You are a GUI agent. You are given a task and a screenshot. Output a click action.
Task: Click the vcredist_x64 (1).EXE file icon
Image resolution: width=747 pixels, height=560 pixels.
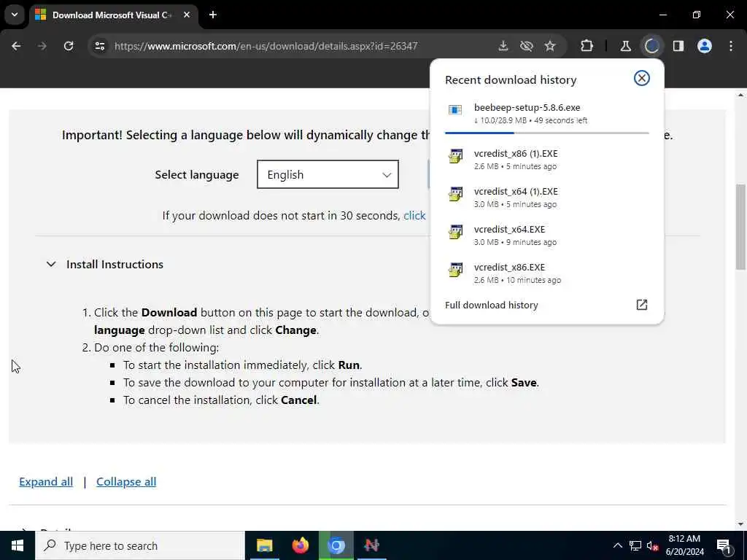(x=455, y=194)
